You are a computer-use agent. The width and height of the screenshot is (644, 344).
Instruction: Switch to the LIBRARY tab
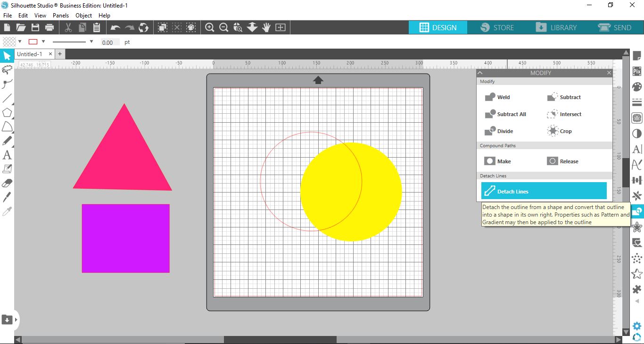[557, 27]
